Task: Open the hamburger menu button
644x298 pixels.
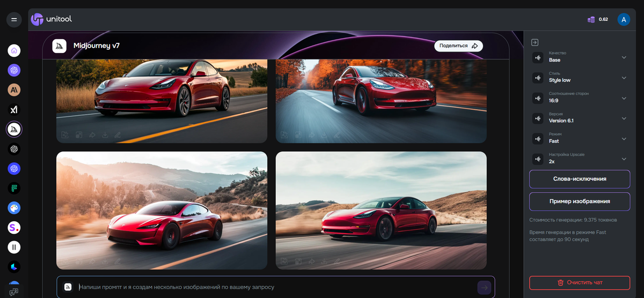Action: point(14,20)
